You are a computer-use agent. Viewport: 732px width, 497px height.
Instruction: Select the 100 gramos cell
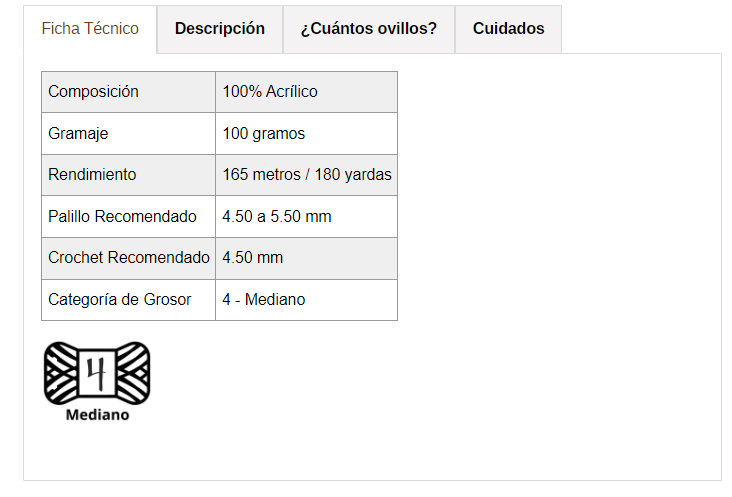click(306, 133)
